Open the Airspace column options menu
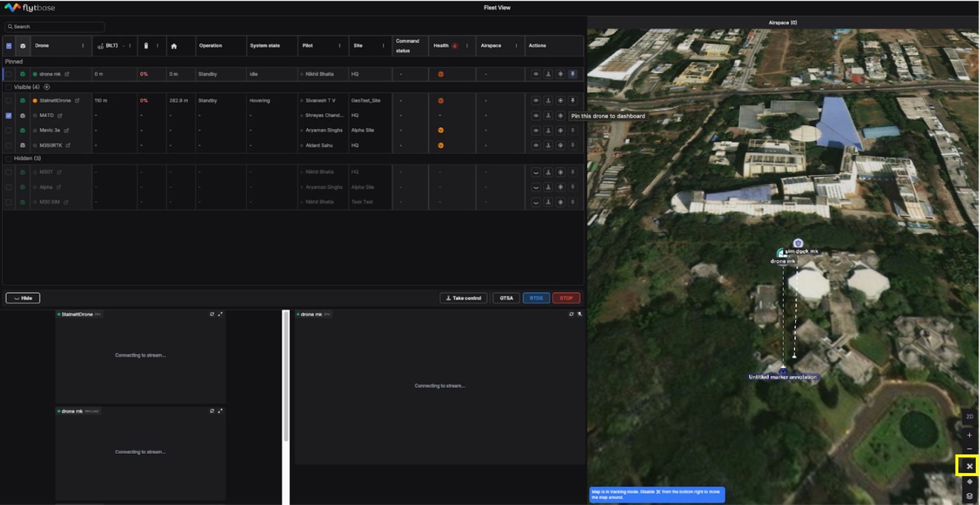The width and height of the screenshot is (980, 505). click(x=516, y=46)
